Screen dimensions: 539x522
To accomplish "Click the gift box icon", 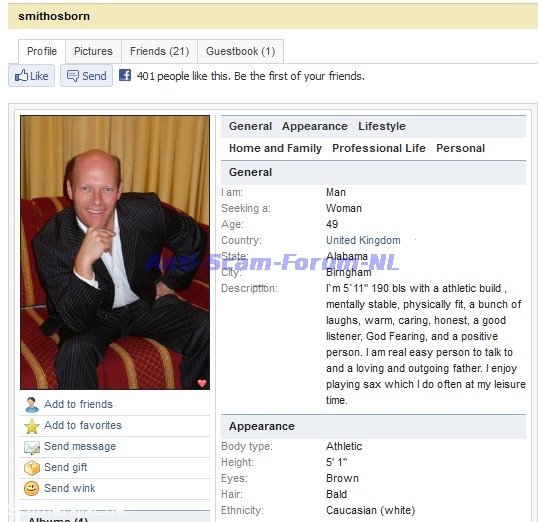I will [32, 468].
